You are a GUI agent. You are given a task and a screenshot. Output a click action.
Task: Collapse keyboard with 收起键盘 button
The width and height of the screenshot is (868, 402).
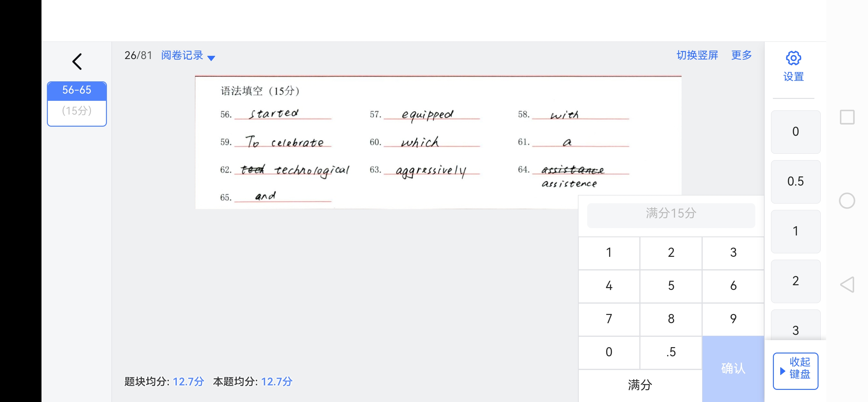795,371
